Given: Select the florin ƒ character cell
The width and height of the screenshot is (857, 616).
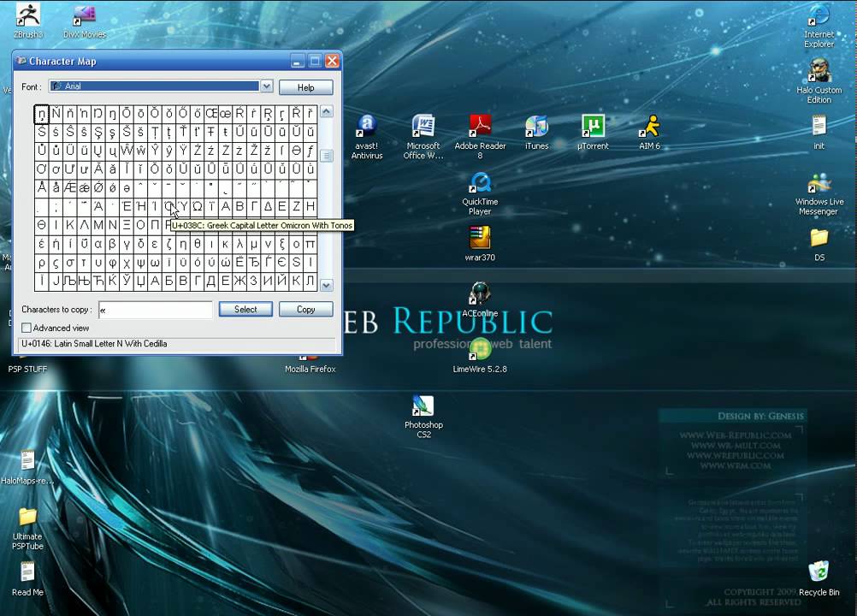Looking at the screenshot, I should pyautogui.click(x=310, y=151).
